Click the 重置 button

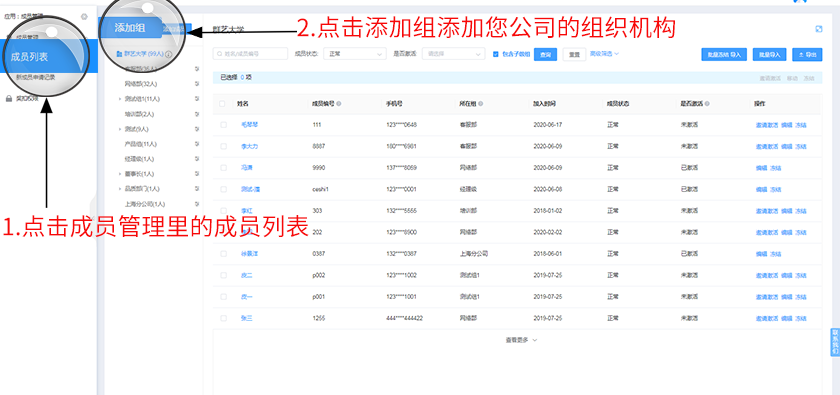(x=574, y=55)
